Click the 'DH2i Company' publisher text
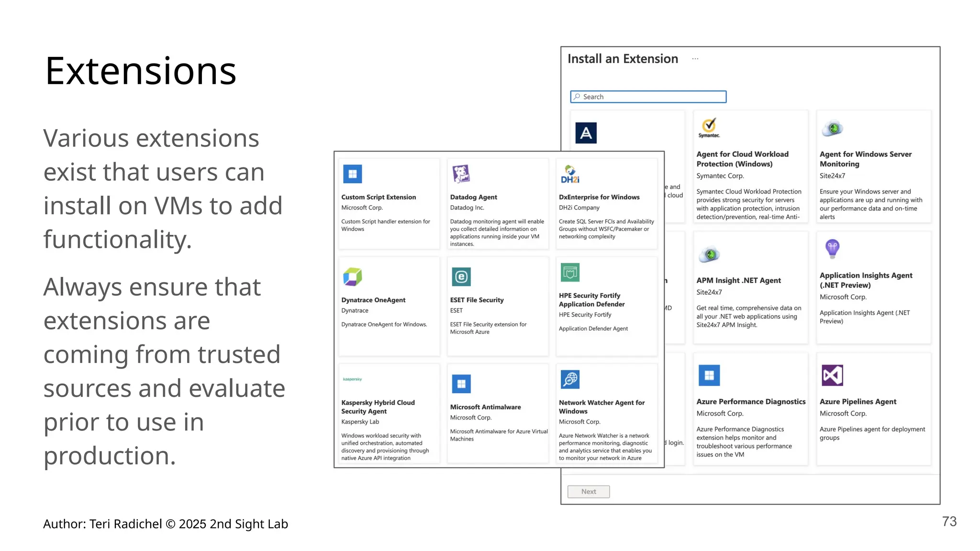 click(x=579, y=208)
